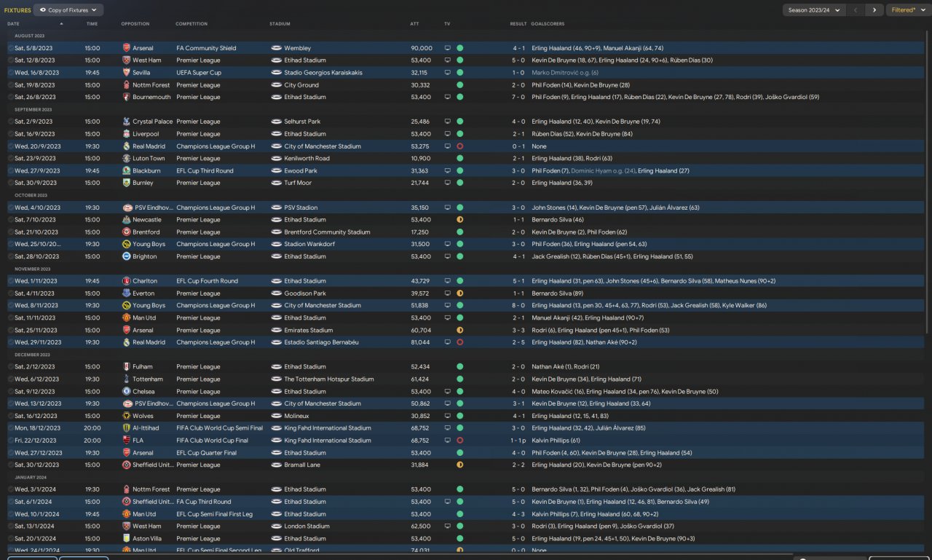Open the Molineux stadium link
This screenshot has width=932, height=560.
(x=297, y=416)
